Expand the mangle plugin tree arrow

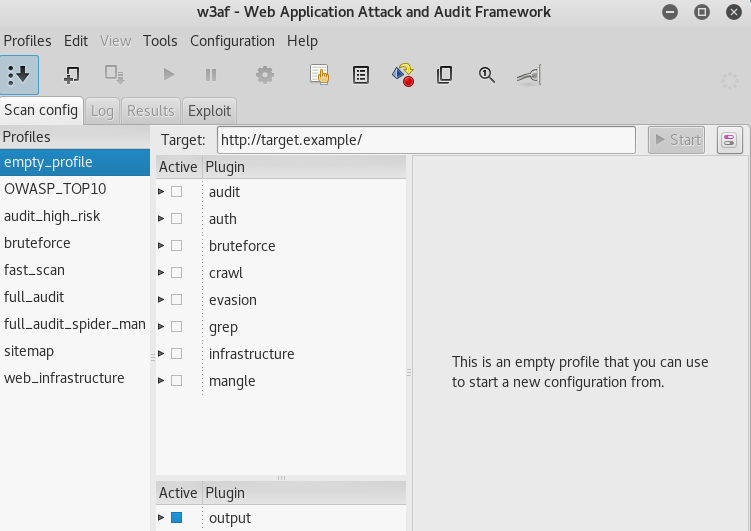pos(161,381)
